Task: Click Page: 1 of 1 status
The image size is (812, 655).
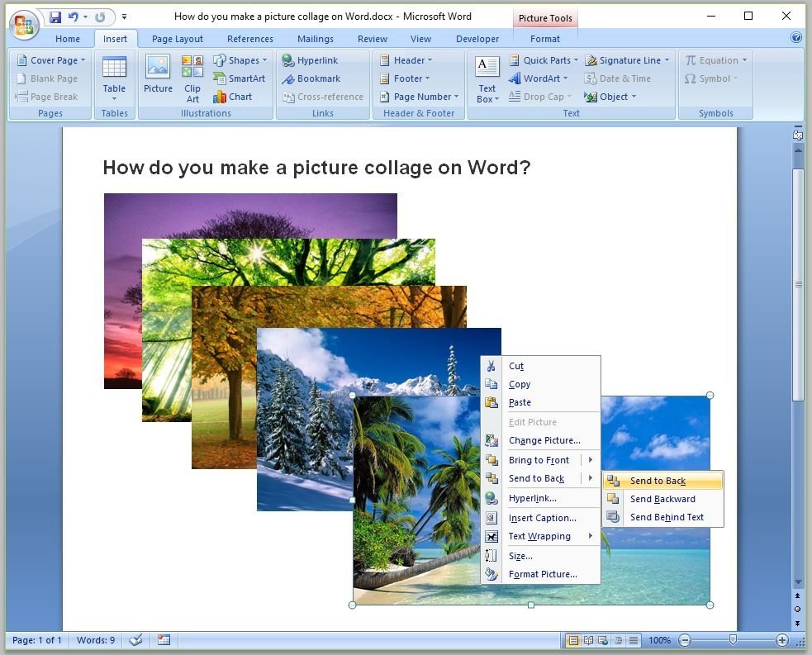Action: pyautogui.click(x=37, y=640)
